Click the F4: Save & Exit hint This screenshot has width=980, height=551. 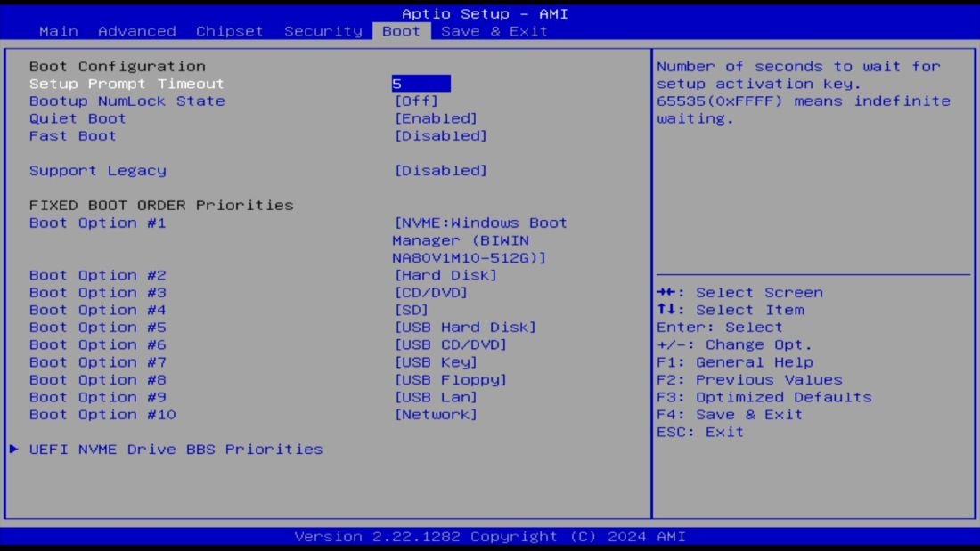click(x=730, y=415)
